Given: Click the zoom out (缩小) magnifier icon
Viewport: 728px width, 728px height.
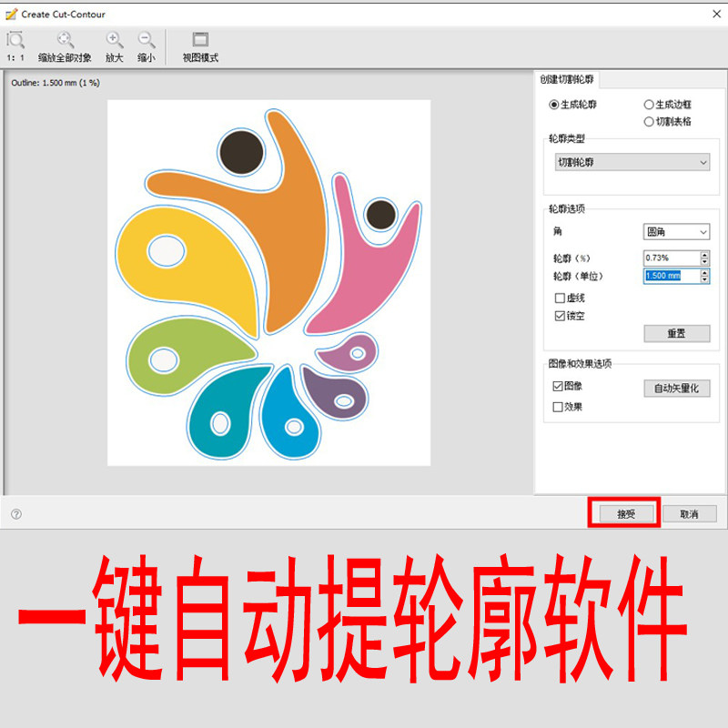Looking at the screenshot, I should [147, 40].
